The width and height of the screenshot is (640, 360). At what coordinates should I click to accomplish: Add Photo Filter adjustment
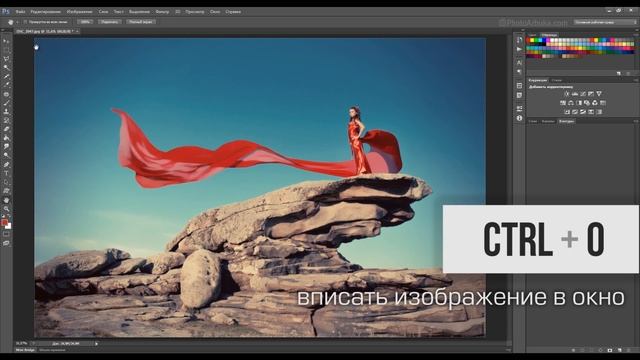(587, 103)
